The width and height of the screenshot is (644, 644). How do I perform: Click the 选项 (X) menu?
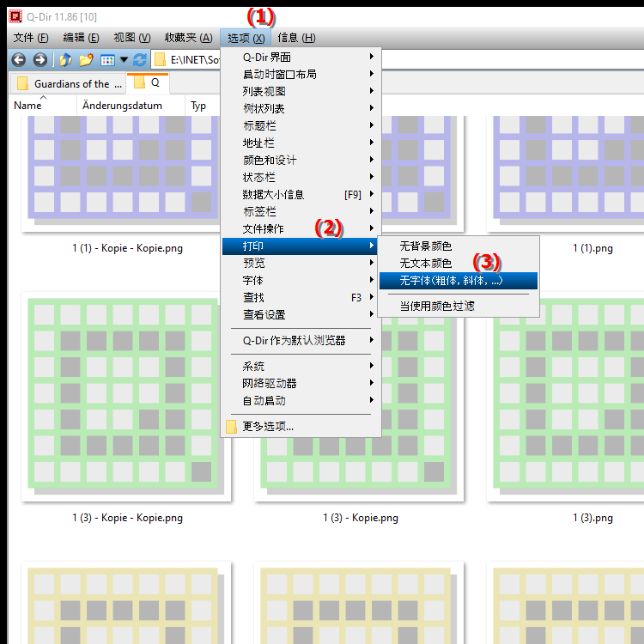click(246, 38)
